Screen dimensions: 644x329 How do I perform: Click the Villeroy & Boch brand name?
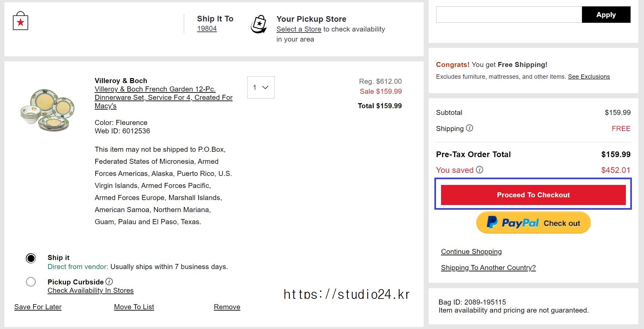point(121,81)
